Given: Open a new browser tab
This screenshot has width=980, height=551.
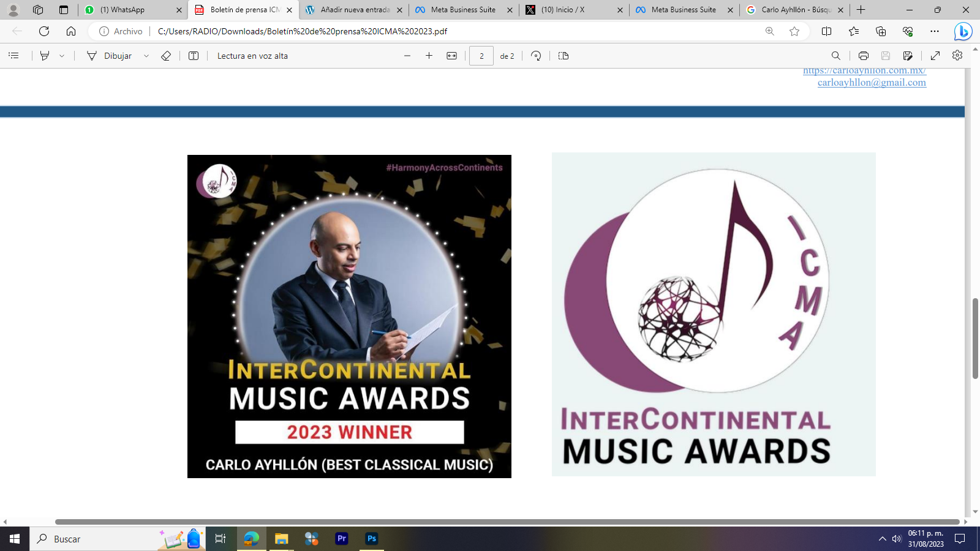Looking at the screenshot, I should pyautogui.click(x=861, y=10).
